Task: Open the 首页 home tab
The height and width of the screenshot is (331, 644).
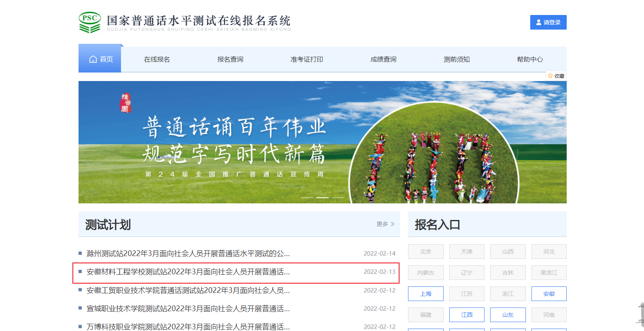Action: 100,59
